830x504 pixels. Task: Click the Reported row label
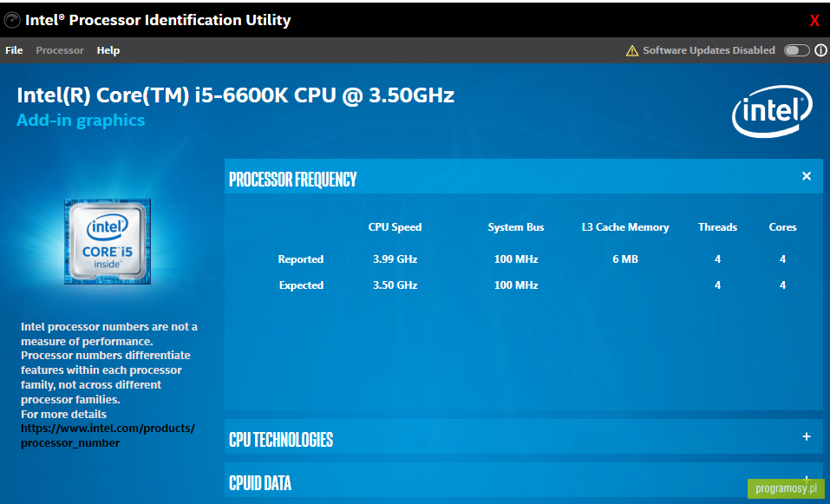click(x=301, y=259)
